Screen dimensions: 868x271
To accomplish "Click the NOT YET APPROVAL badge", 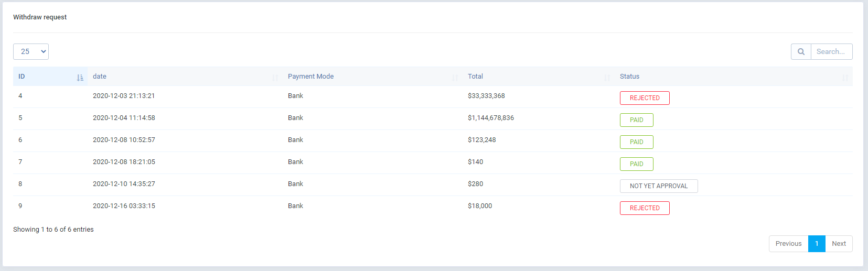I will pyautogui.click(x=658, y=186).
